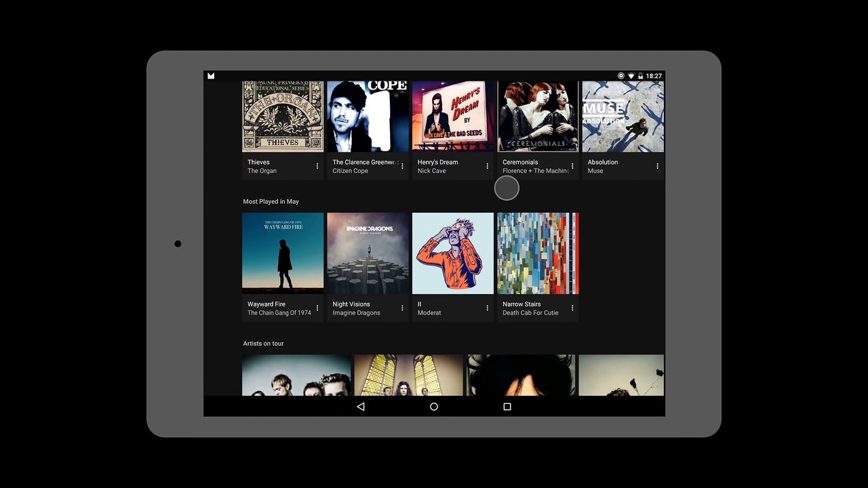Click 'Muse' artist name under Absolution
The image size is (868, 488).
click(x=595, y=171)
